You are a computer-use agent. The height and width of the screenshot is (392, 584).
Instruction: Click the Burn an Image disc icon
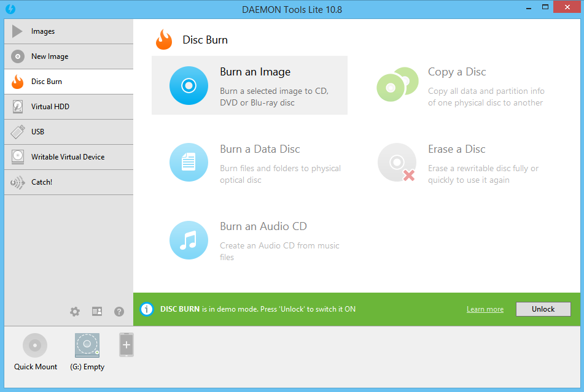(189, 85)
